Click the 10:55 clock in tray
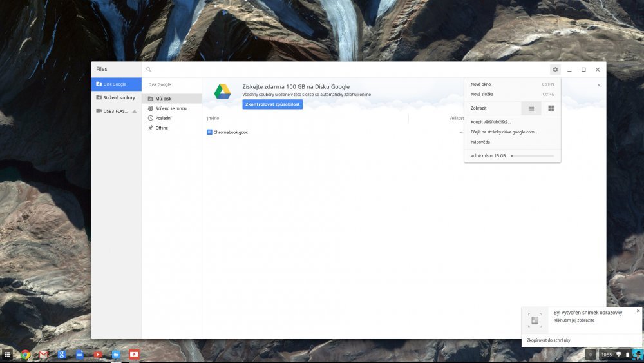Viewport: 644px width, 363px height. [x=606, y=355]
